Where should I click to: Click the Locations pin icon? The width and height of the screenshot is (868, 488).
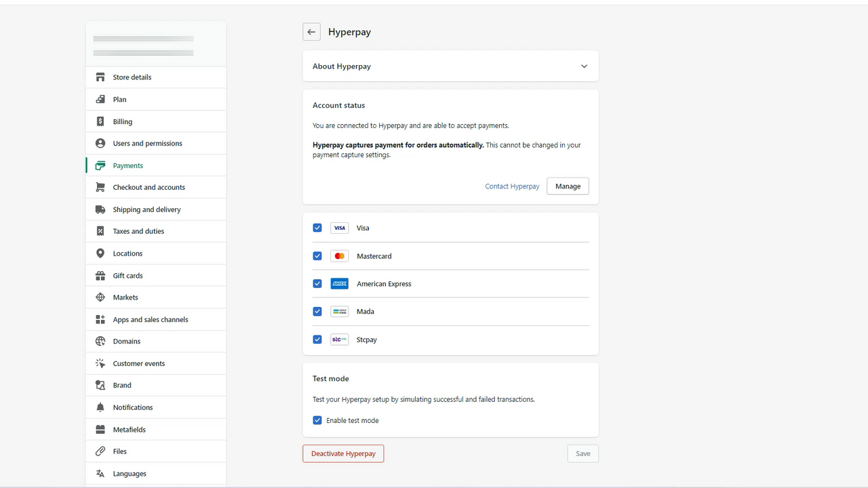100,253
